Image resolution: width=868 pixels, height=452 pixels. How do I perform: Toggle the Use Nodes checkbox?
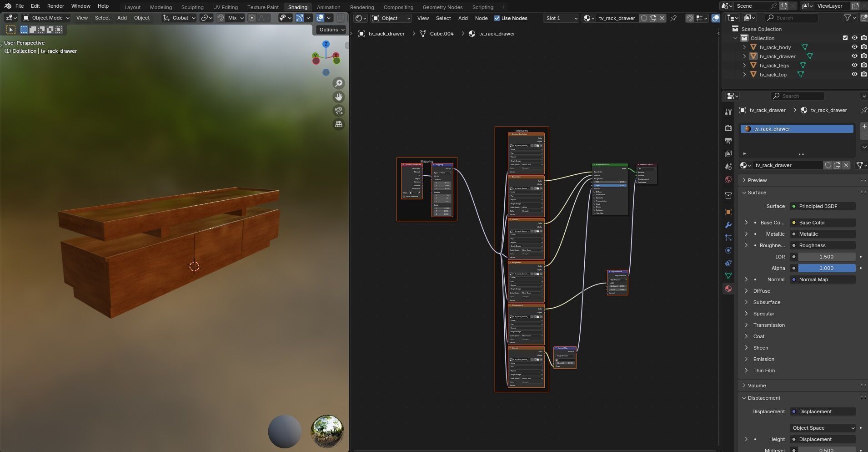pyautogui.click(x=497, y=18)
